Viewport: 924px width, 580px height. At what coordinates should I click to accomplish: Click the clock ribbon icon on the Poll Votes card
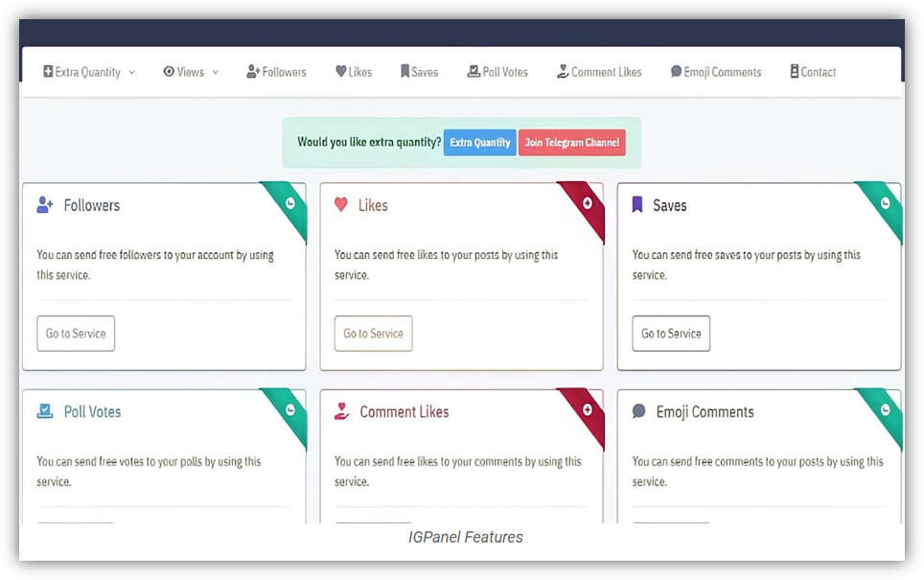point(290,409)
